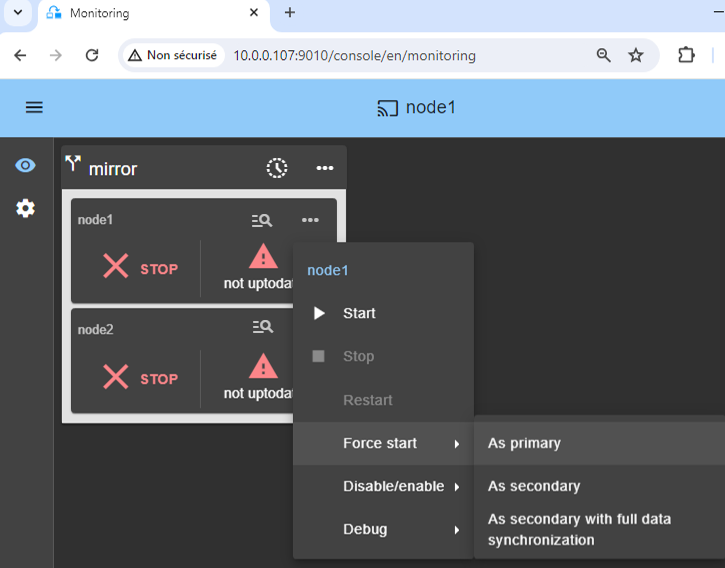This screenshot has width=725, height=568.
Task: Reload the page with browser refresh button
Action: coord(92,55)
